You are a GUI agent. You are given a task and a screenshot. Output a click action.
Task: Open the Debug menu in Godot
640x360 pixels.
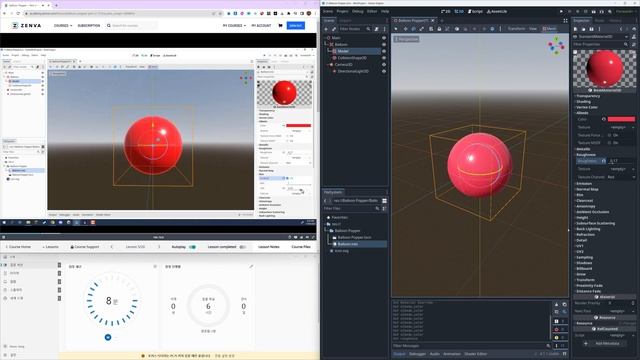point(358,11)
